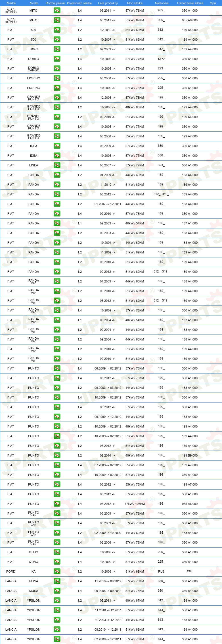Click fuel icon for Lancia Musa 11.2010 -> 09.2012
The height and width of the screenshot is (644, 222).
[57, 581]
